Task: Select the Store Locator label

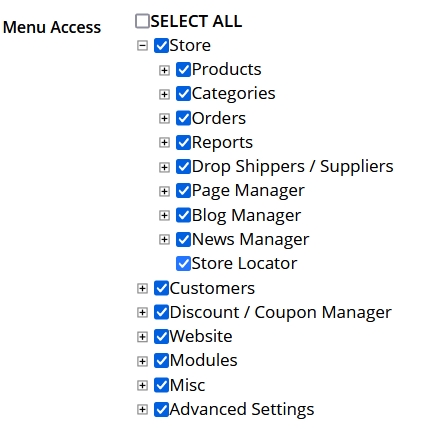Action: 244,263
